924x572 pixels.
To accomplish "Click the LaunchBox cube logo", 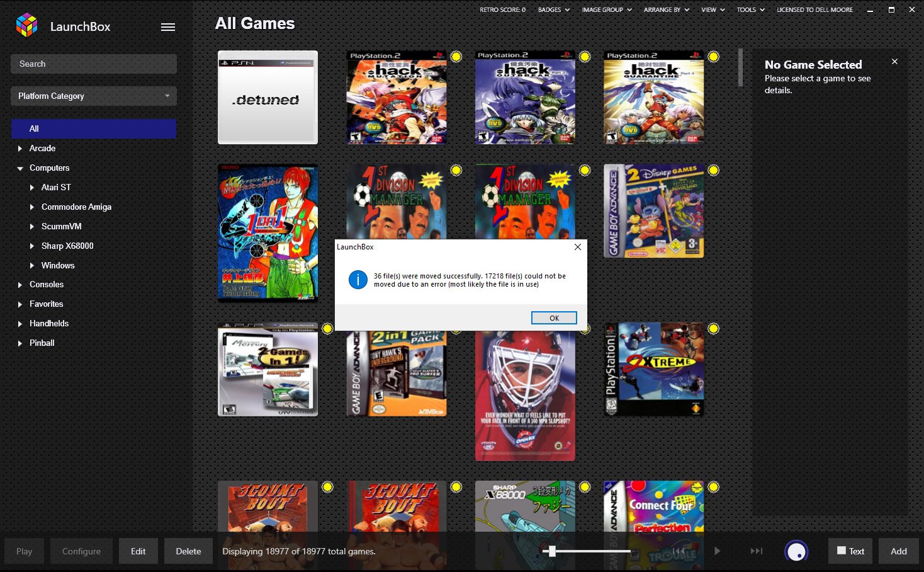I will (x=26, y=26).
